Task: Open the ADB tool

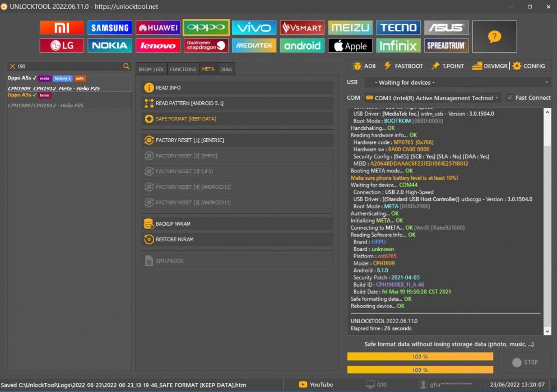Action: click(364, 66)
